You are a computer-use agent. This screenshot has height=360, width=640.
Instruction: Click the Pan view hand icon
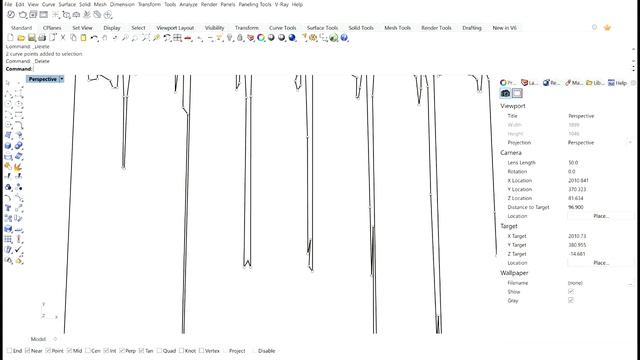click(104, 38)
